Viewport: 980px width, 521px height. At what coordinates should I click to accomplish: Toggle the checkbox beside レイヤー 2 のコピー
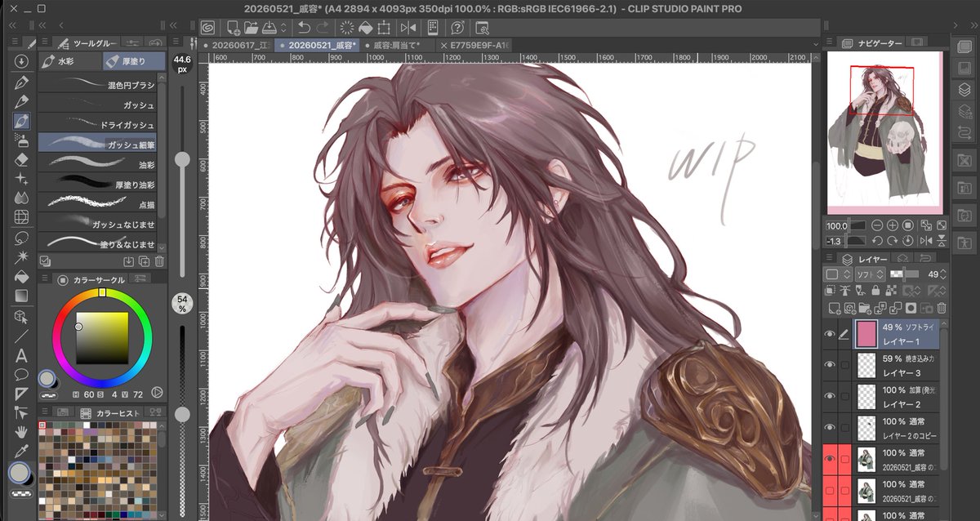[x=844, y=427]
